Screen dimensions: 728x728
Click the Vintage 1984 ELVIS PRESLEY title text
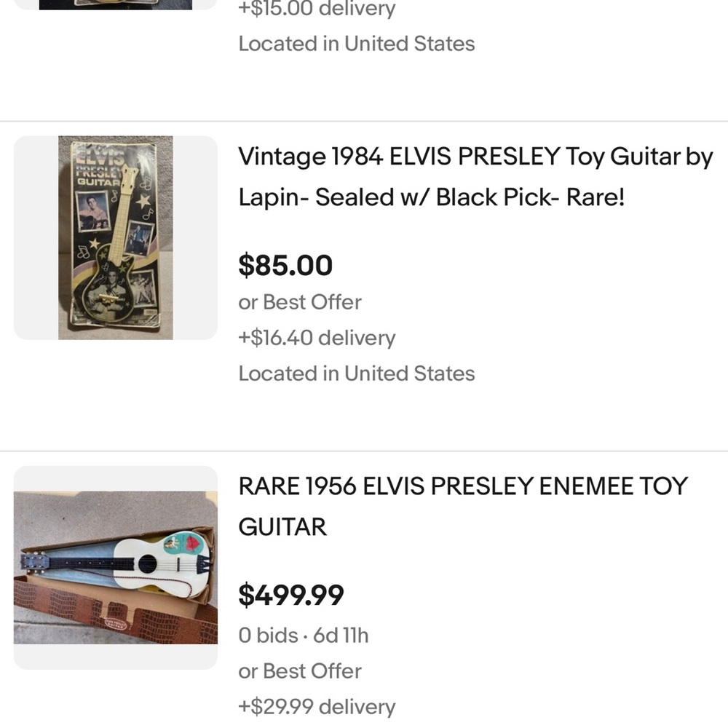(x=475, y=157)
